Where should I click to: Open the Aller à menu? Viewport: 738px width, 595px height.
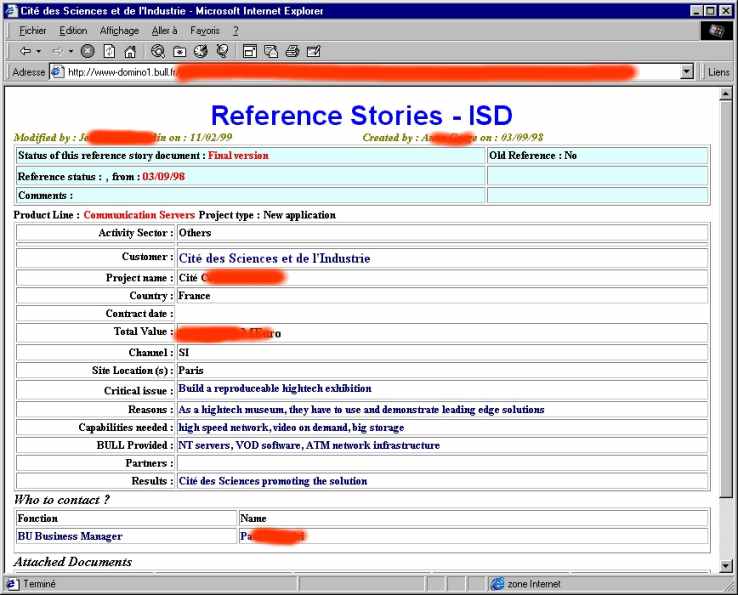164,31
